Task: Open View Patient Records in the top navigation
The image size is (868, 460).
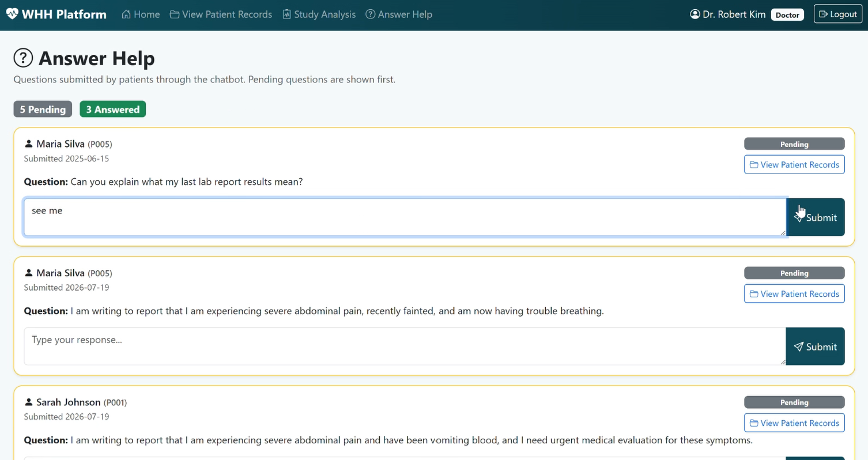Action: click(x=221, y=14)
